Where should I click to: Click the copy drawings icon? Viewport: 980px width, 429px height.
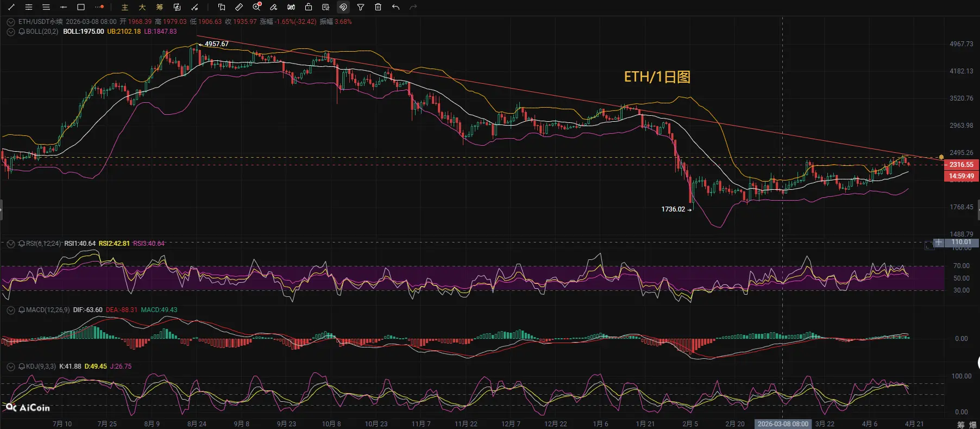point(222,7)
